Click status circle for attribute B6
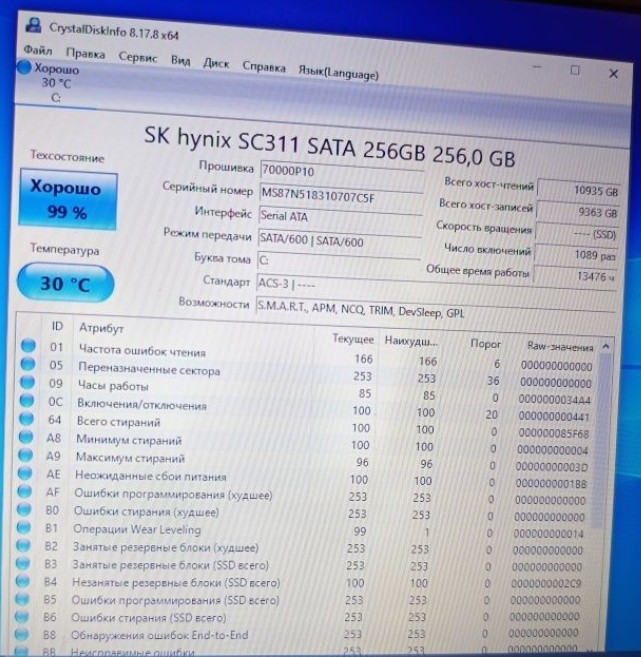 [22, 617]
